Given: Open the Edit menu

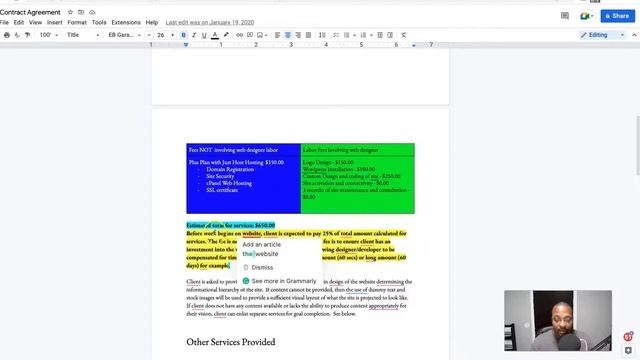Looking at the screenshot, I should pos(19,22).
